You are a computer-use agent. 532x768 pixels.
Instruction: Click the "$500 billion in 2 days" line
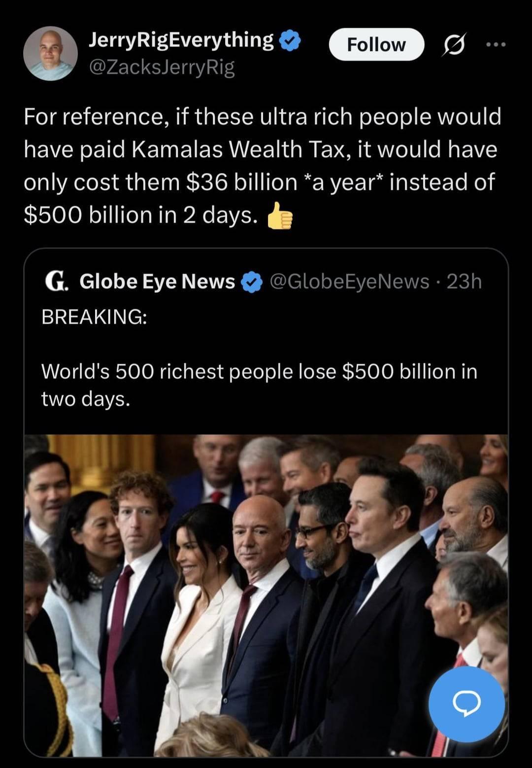[x=140, y=215]
